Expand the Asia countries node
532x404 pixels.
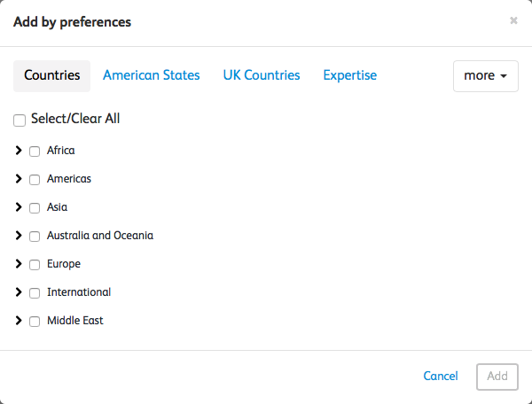click(19, 207)
